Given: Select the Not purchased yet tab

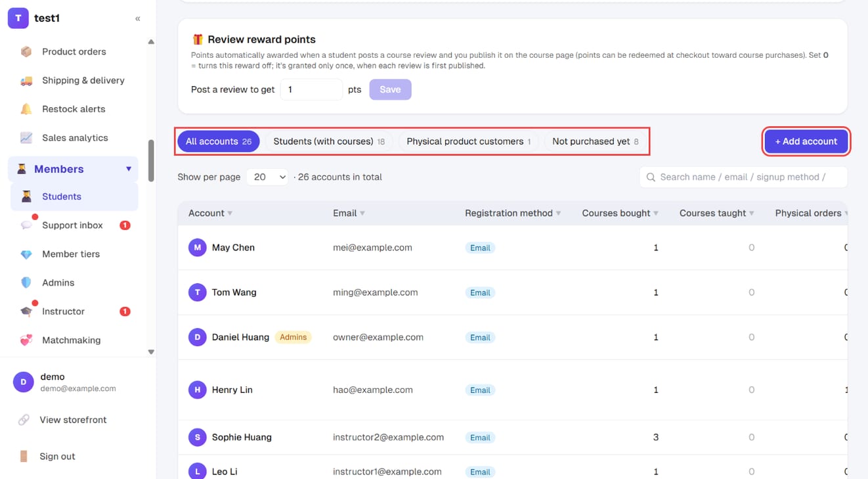Looking at the screenshot, I should pyautogui.click(x=596, y=141).
